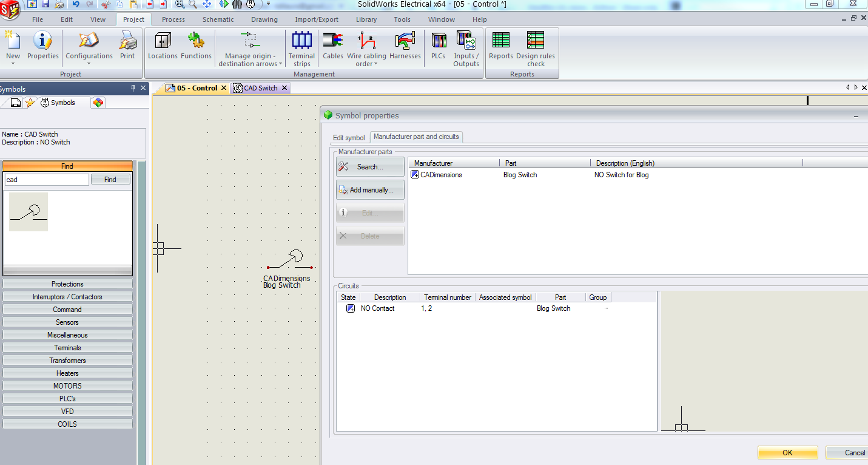Expand Wire cabling order dropdown
This screenshot has width=868, height=465.
[x=375, y=64]
